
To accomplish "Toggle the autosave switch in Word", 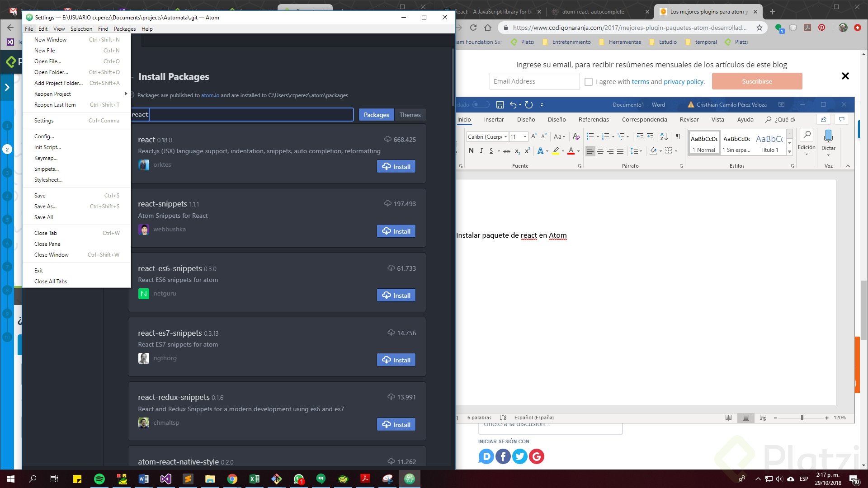I will coord(481,105).
